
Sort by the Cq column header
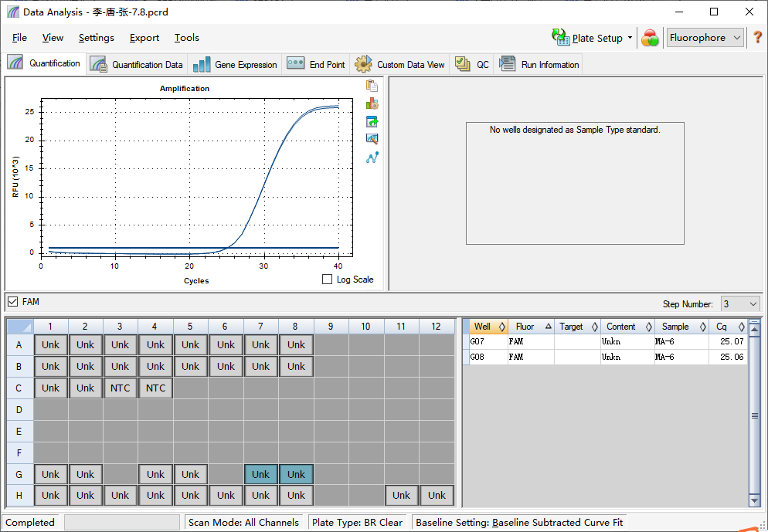tap(728, 327)
